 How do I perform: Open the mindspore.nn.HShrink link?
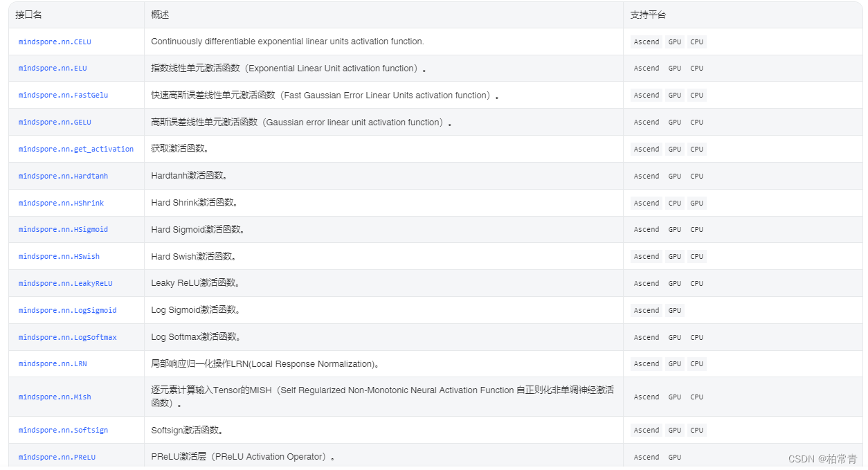coord(61,204)
